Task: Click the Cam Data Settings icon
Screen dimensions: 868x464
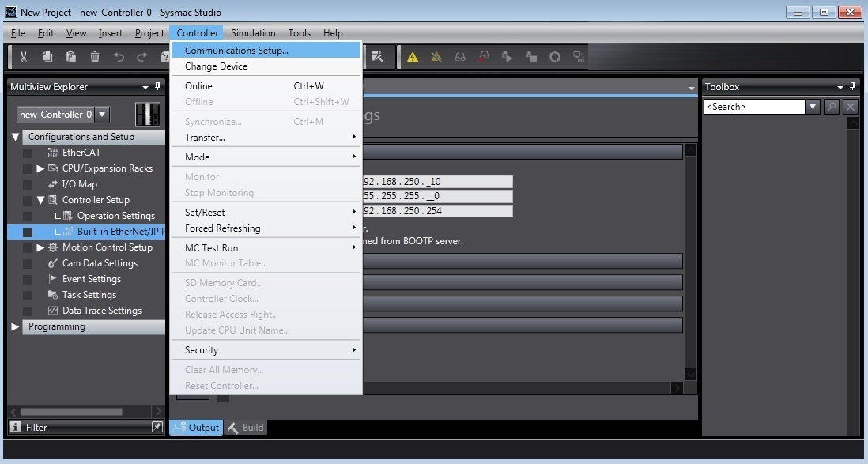Action: point(53,263)
